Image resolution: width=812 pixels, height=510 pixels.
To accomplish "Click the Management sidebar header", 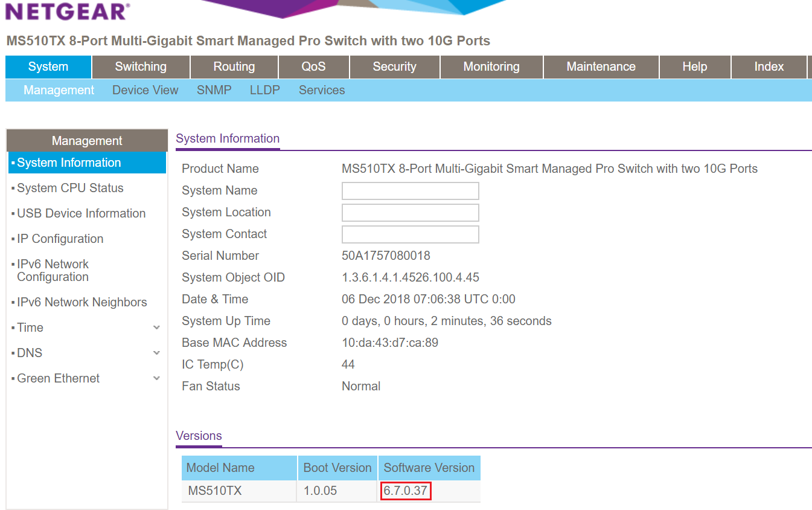I will tap(87, 140).
